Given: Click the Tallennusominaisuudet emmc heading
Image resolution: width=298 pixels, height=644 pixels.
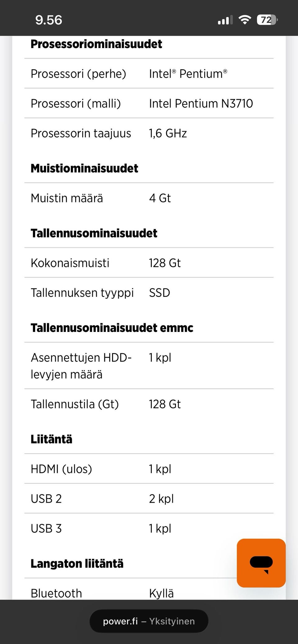Looking at the screenshot, I should click(x=112, y=328).
